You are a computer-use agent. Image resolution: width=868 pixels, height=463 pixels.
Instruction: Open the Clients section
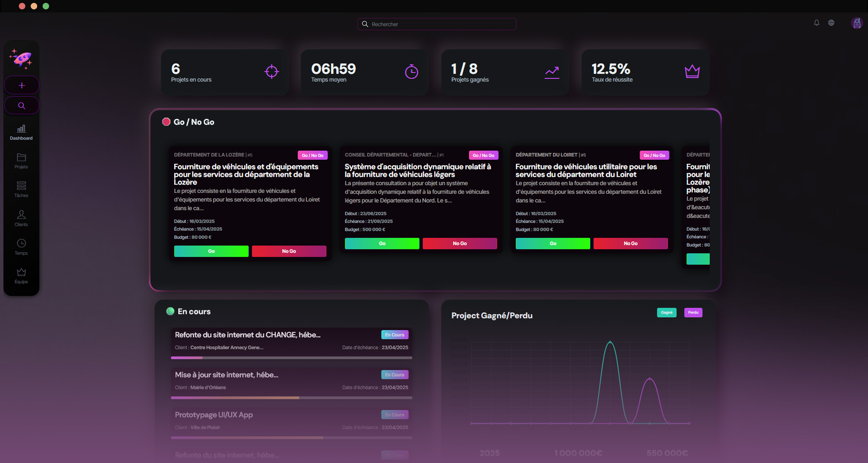[x=21, y=218]
